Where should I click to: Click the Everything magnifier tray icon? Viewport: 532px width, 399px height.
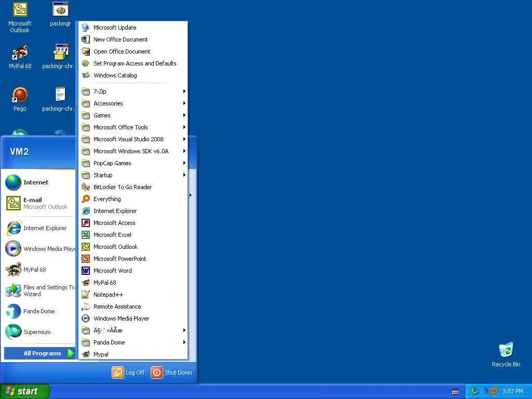[x=494, y=391]
